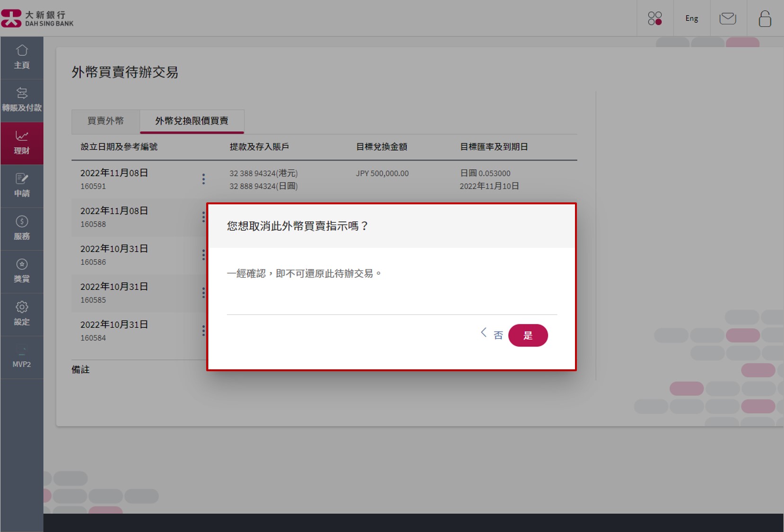
Task: Click the Dah Sing Bank logo
Action: pyautogui.click(x=38, y=18)
